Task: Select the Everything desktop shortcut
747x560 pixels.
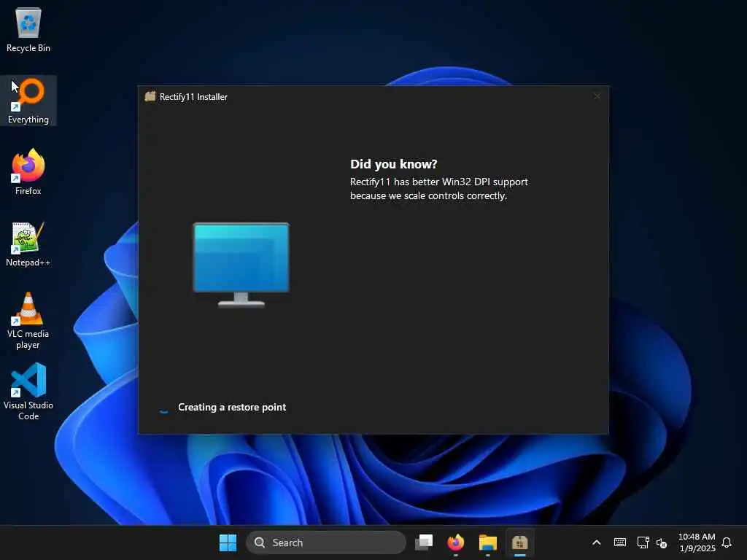Action: (x=28, y=101)
